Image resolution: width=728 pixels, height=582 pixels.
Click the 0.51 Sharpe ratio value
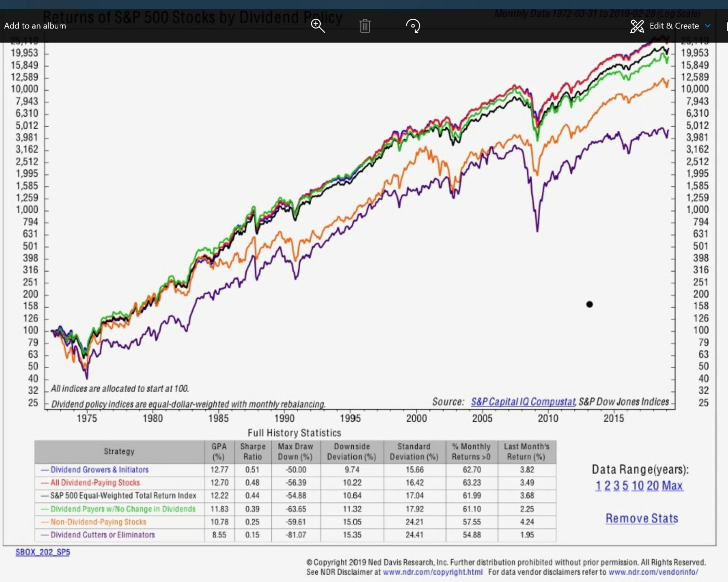point(252,470)
